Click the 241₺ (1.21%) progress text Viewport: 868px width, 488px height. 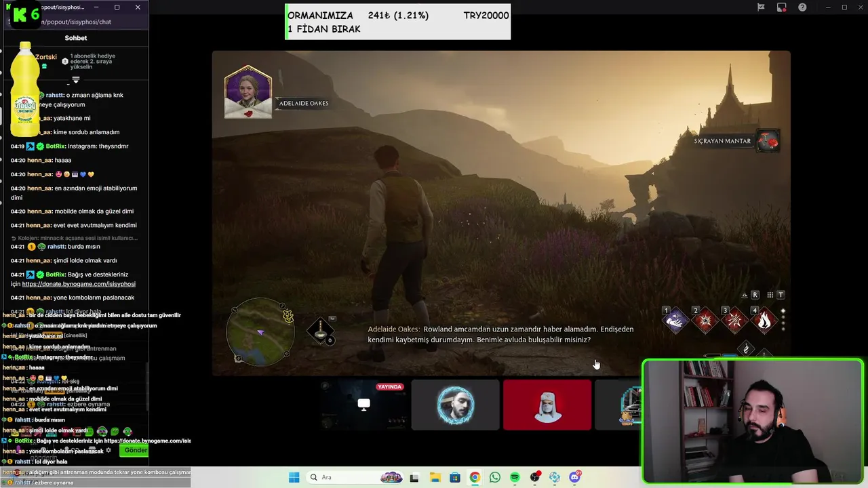click(x=398, y=16)
